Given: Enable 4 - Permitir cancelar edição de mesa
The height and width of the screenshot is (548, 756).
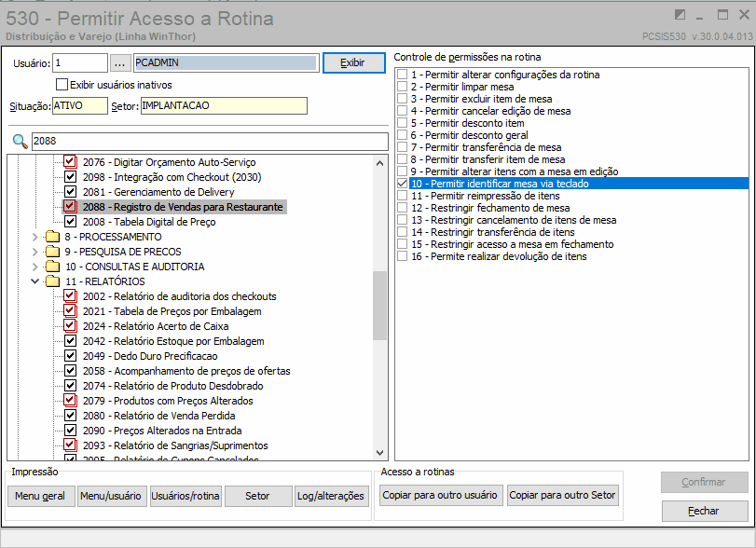Looking at the screenshot, I should tap(402, 111).
